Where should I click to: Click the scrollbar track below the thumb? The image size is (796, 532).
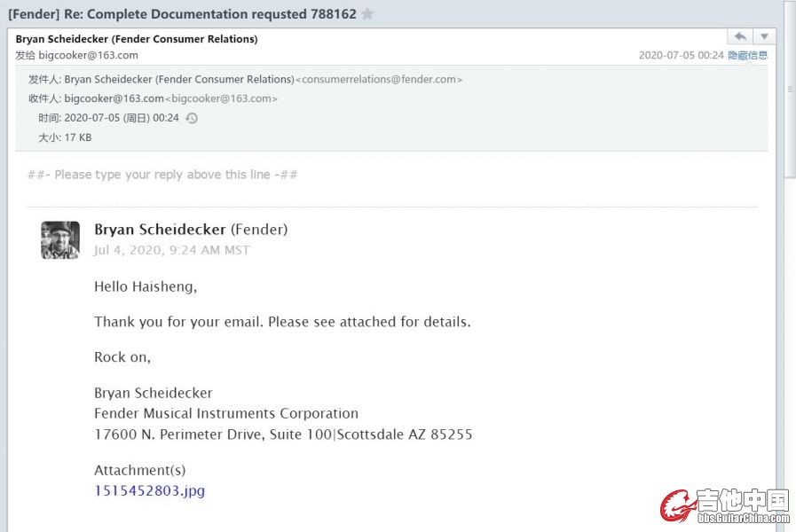click(789, 355)
